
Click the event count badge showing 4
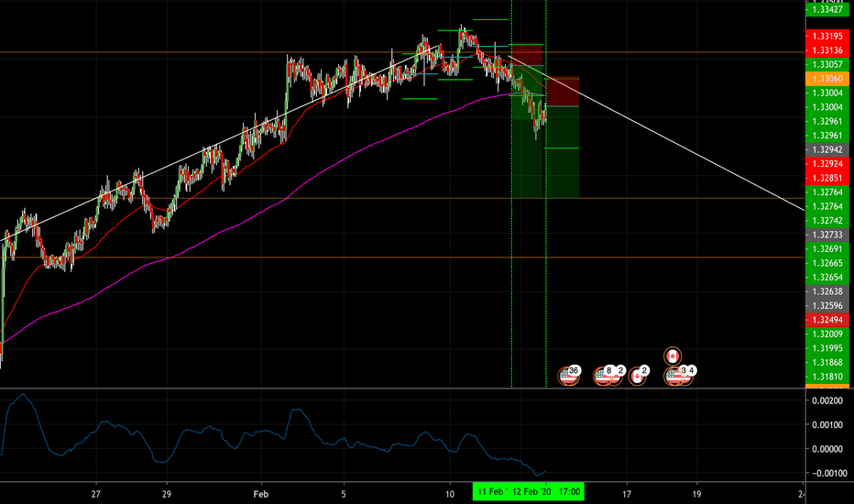coord(692,370)
